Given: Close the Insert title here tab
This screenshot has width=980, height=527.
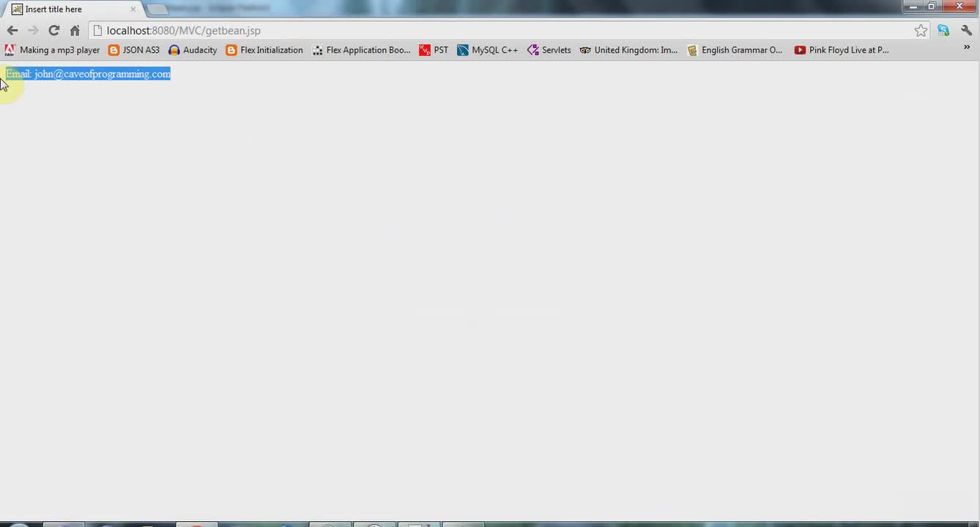Looking at the screenshot, I should [x=133, y=9].
